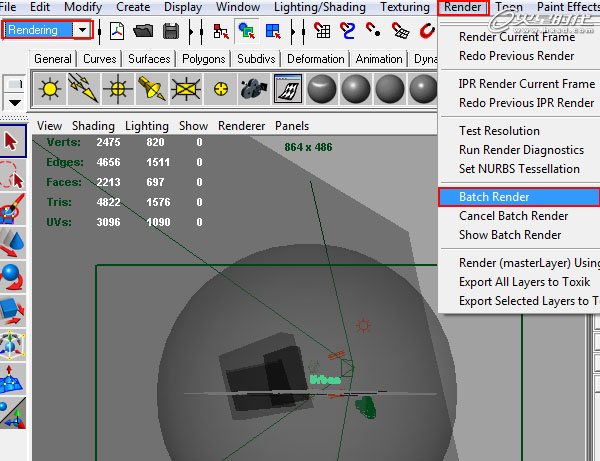Open the Lighting/Shading menu

[x=320, y=7]
